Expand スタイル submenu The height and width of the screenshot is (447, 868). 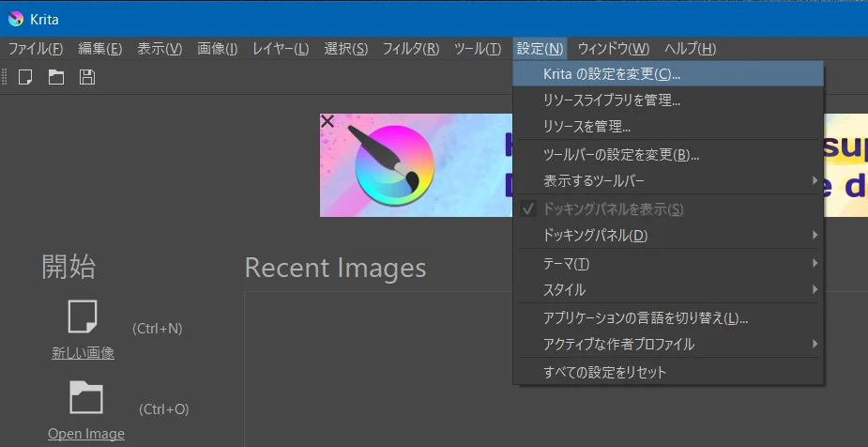668,289
